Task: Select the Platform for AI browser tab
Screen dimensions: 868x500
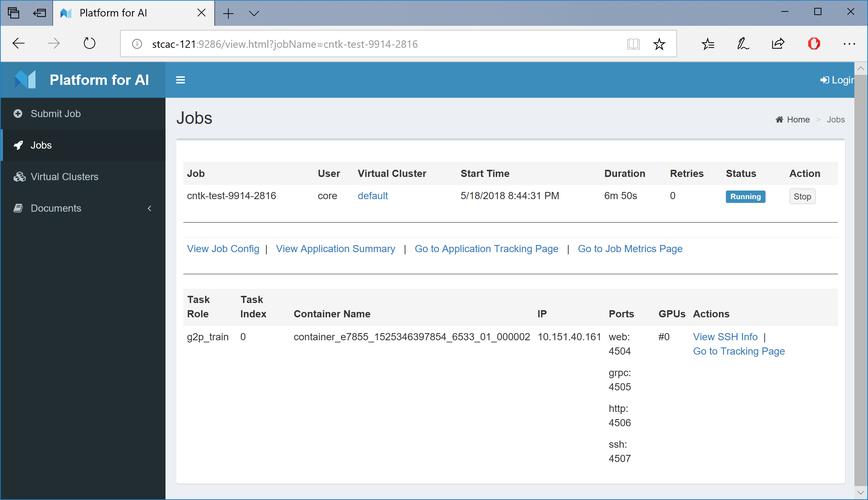Action: (x=133, y=13)
